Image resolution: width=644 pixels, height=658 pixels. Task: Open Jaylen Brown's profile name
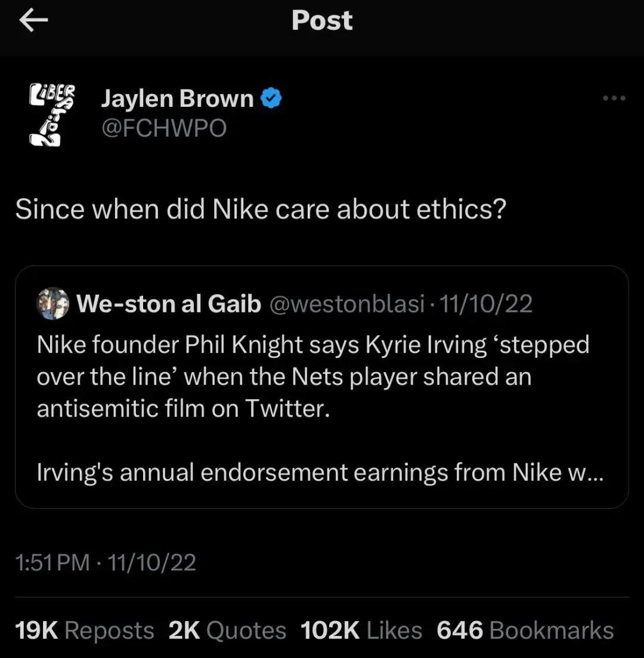(177, 98)
